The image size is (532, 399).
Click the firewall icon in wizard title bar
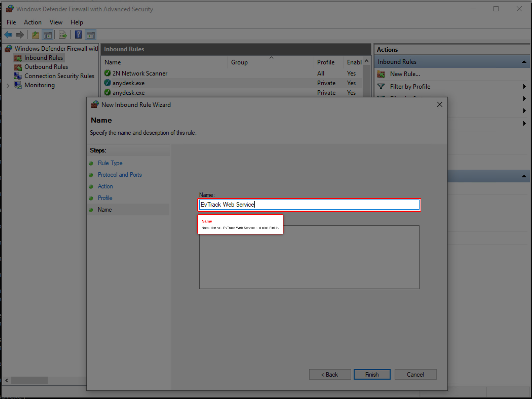tap(95, 105)
